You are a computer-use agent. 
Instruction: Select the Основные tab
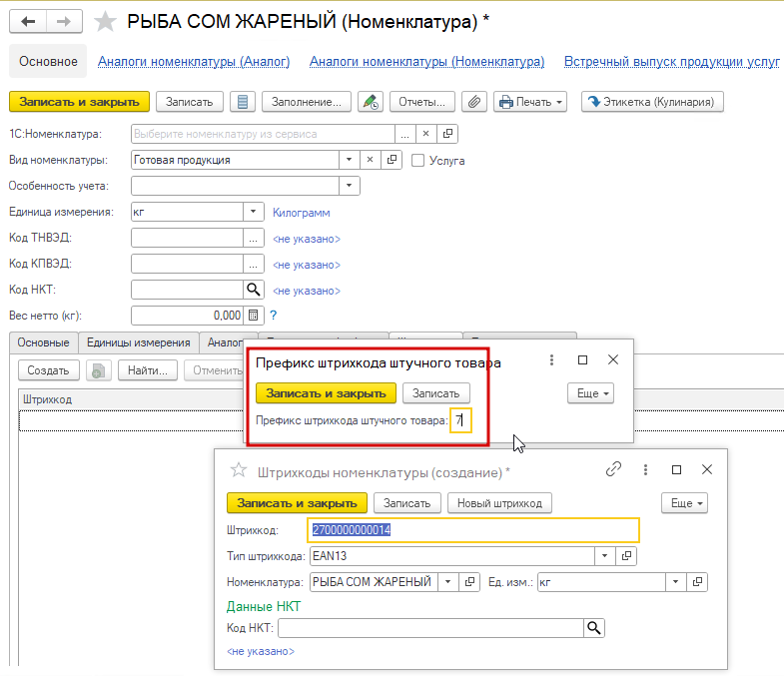pyautogui.click(x=44, y=342)
